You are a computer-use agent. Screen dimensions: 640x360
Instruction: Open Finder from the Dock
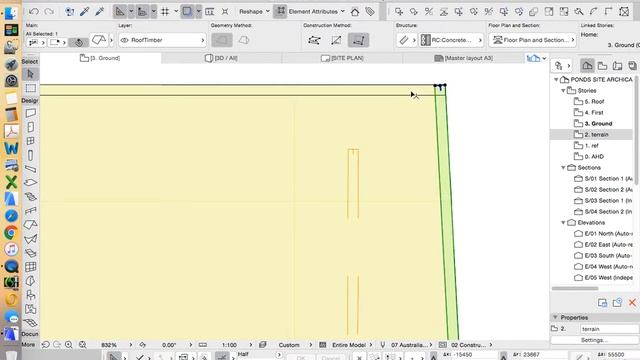pyautogui.click(x=11, y=13)
